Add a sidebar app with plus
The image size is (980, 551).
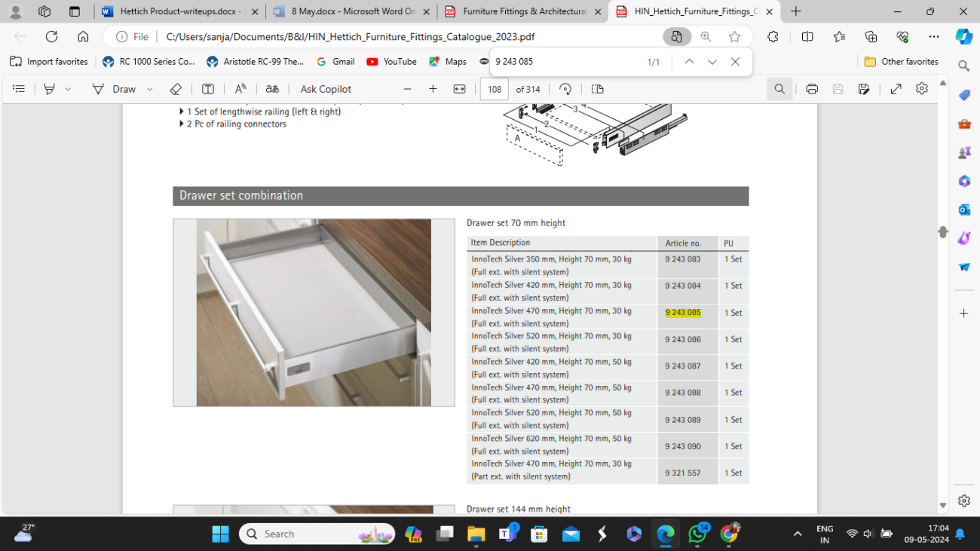(963, 313)
